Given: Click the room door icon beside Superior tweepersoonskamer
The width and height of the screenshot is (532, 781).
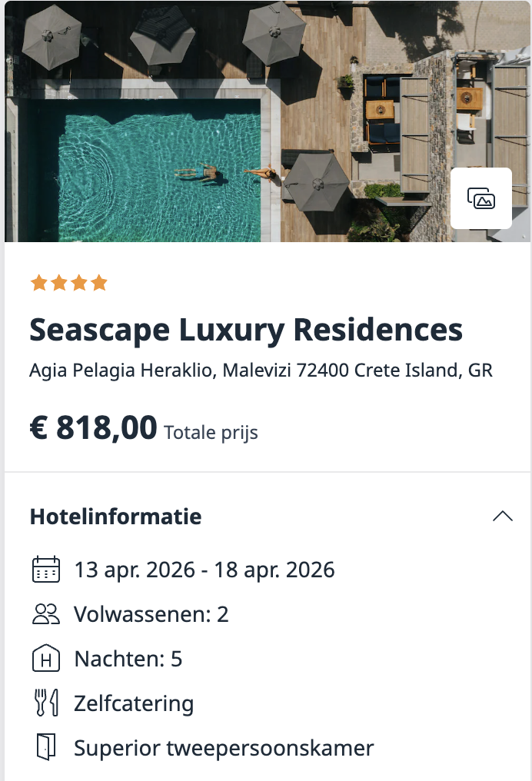Looking at the screenshot, I should [45, 747].
